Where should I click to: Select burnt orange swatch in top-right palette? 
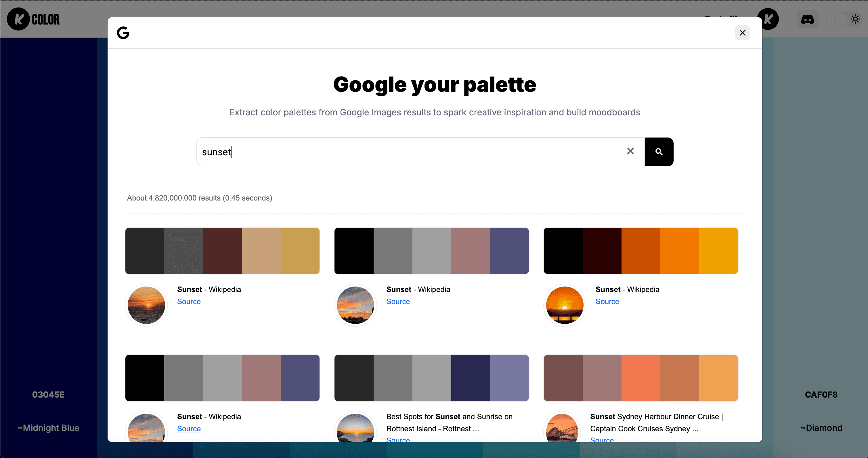click(x=641, y=251)
